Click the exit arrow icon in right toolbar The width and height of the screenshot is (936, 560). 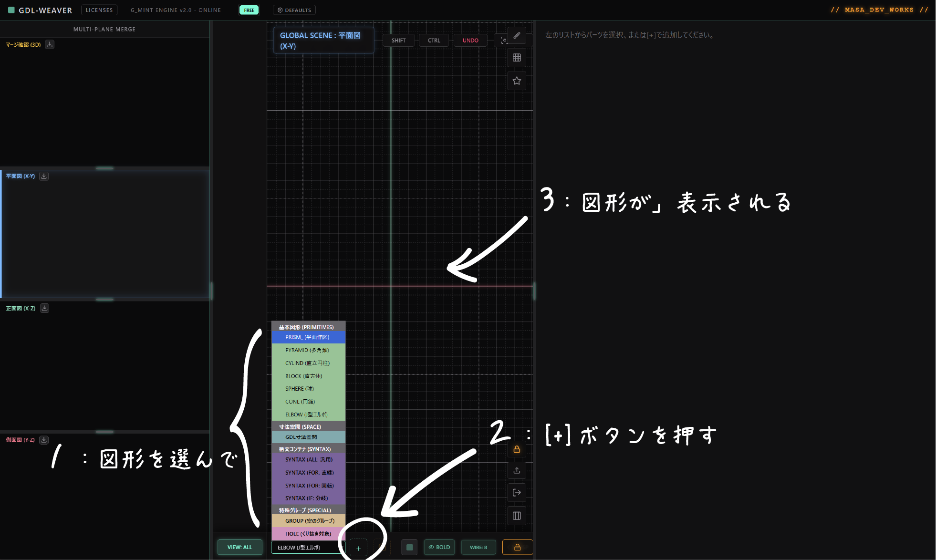517,492
